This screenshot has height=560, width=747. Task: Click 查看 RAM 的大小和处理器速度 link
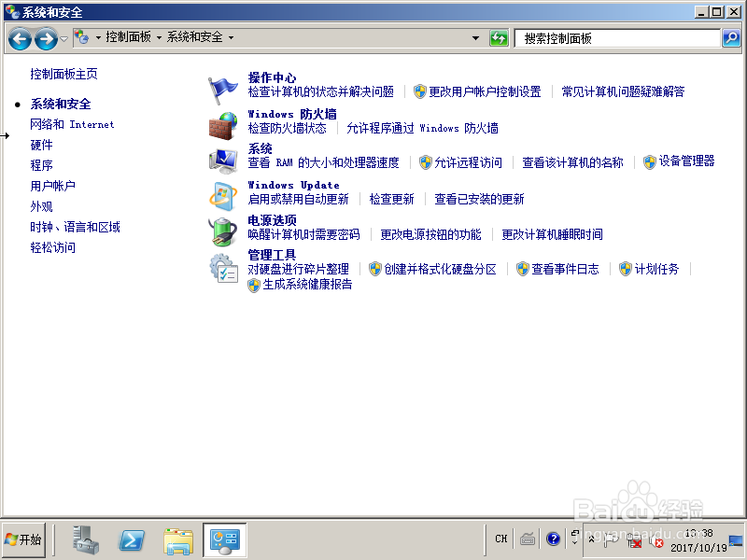click(x=323, y=162)
